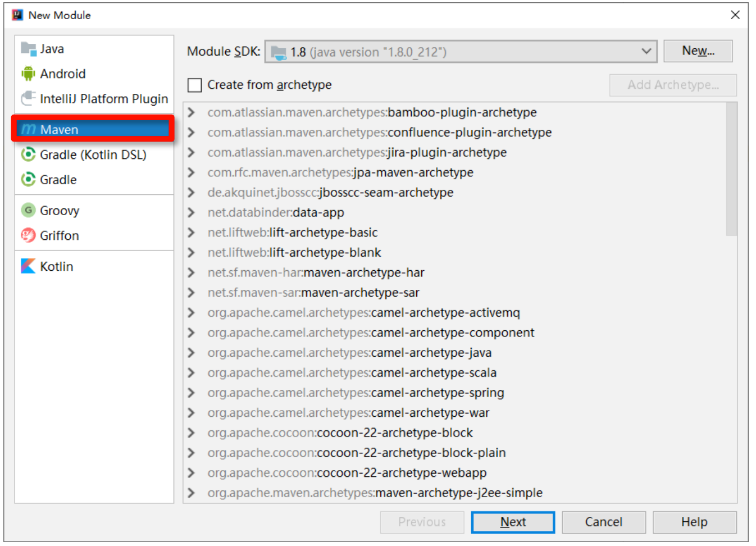Expand jbosscc-seam-archetype entry
The image size is (756, 546).
(192, 192)
